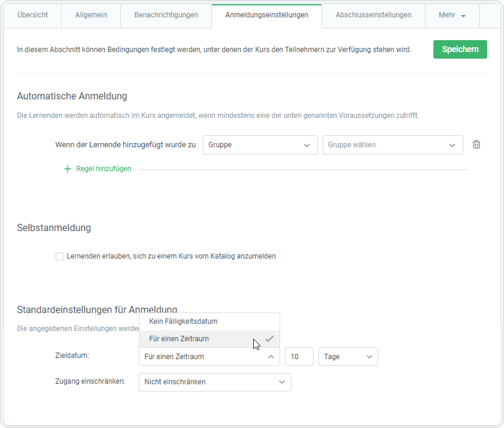Open the Allgemein tab
Screen dimensions: 504x428
tap(91, 15)
